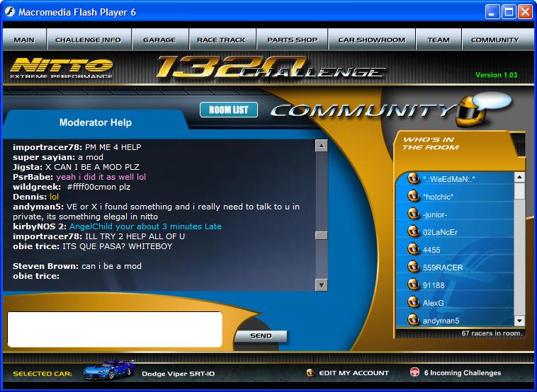Click helmet icon next to *.:WeEdMaN:.*
This screenshot has height=392, width=537.
click(x=413, y=178)
